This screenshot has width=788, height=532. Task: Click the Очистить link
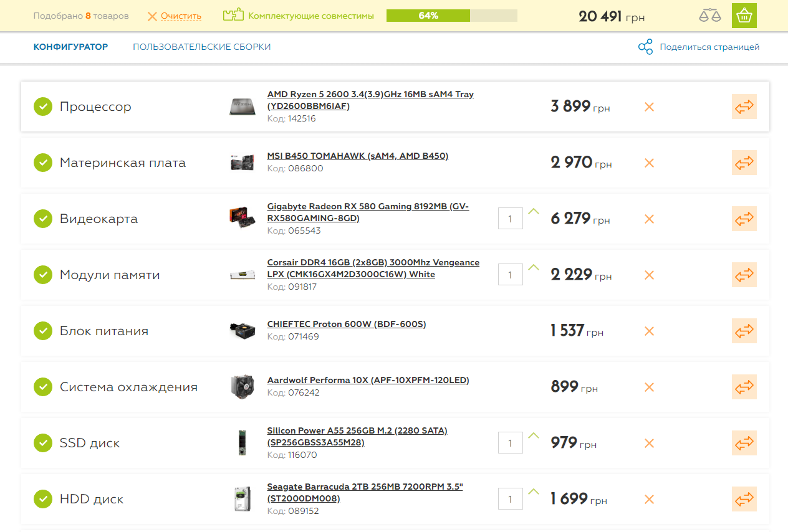pyautogui.click(x=181, y=16)
